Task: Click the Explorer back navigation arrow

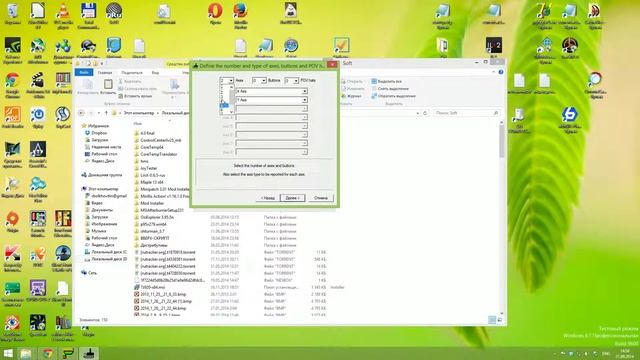Action: pos(81,113)
